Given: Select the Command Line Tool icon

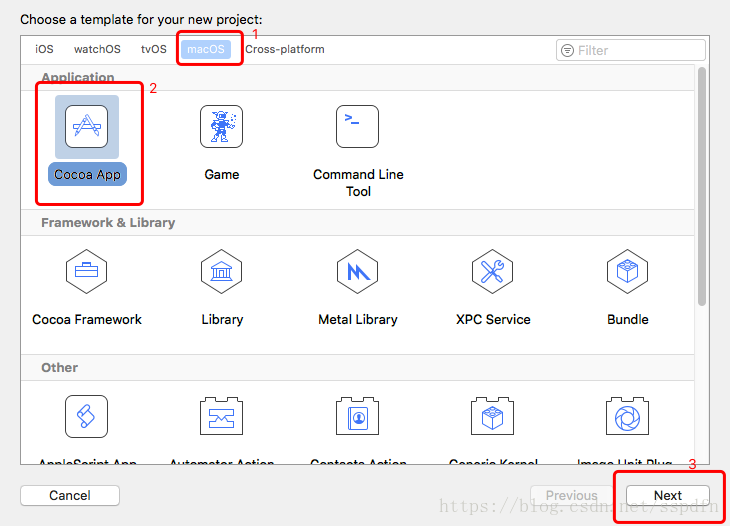Looking at the screenshot, I should (x=358, y=126).
